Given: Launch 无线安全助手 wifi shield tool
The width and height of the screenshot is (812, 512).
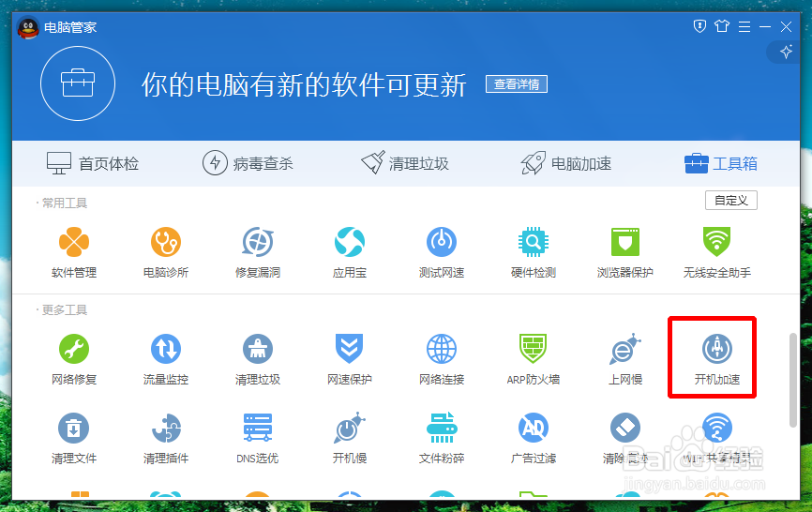Looking at the screenshot, I should point(716,252).
